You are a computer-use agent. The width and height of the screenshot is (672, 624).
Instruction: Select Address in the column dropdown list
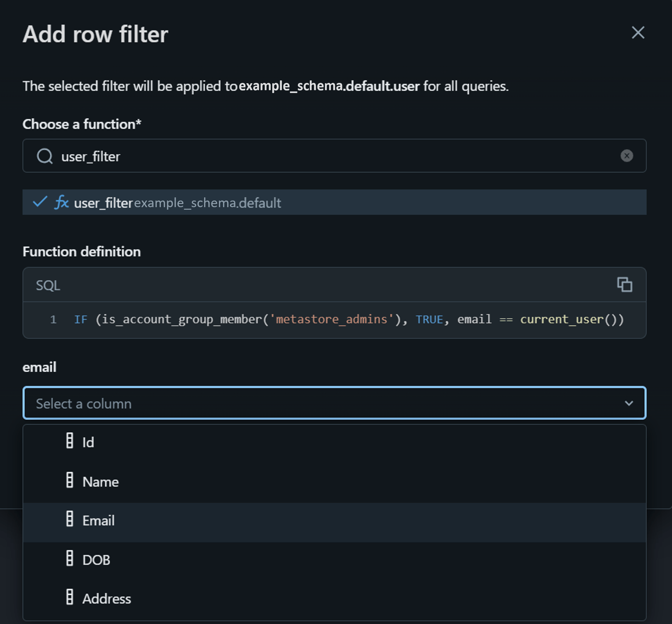(x=107, y=599)
